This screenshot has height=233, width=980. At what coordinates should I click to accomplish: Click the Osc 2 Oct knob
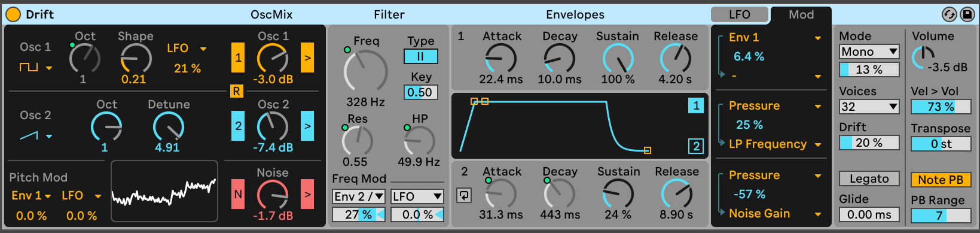point(106,126)
